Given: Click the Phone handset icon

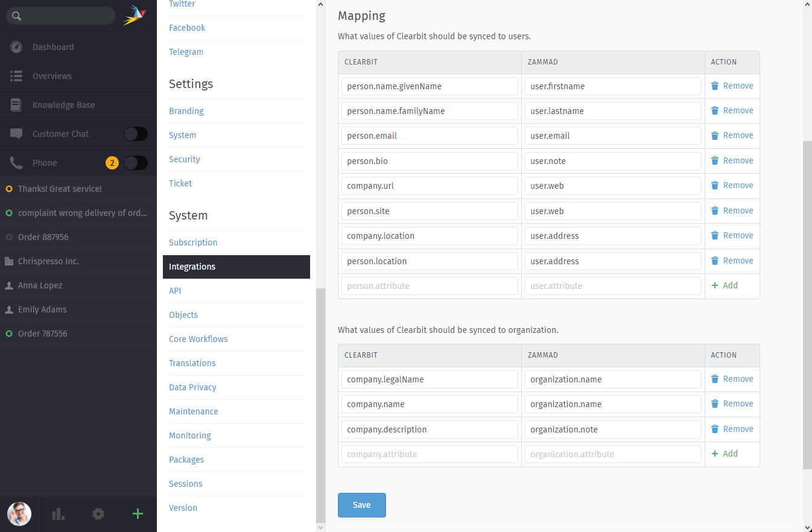Looking at the screenshot, I should [16, 163].
